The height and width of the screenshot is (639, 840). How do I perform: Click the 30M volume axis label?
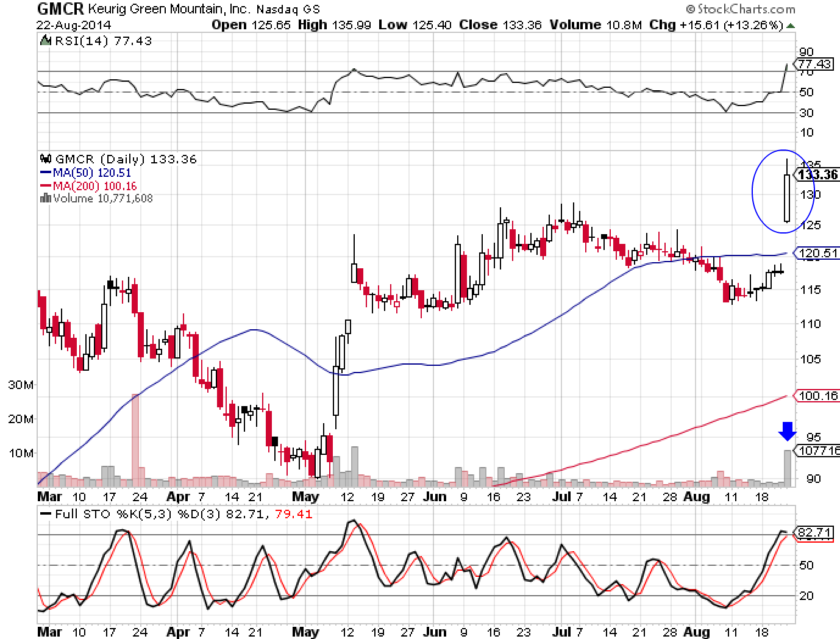[x=21, y=385]
